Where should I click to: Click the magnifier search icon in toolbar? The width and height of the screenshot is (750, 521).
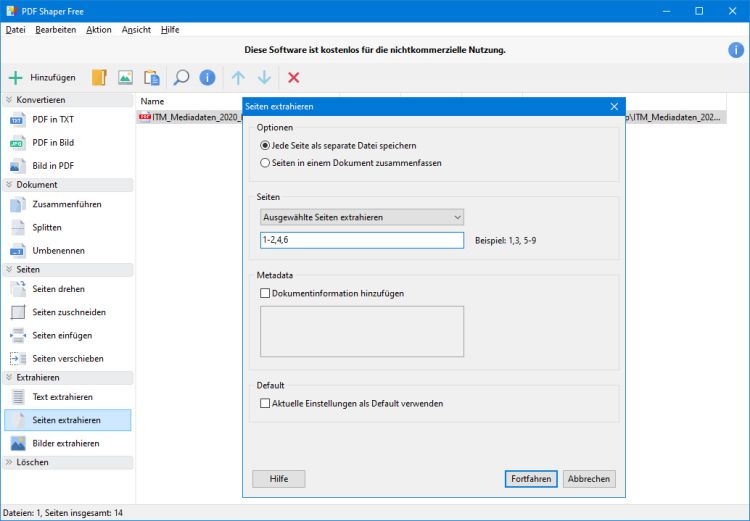181,77
